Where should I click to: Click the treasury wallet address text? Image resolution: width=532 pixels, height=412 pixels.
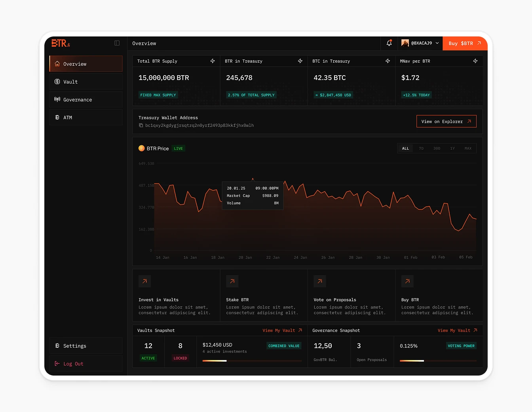click(200, 125)
